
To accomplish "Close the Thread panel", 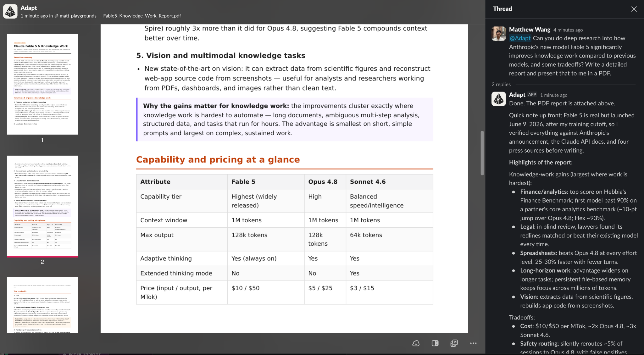I will [x=634, y=9].
